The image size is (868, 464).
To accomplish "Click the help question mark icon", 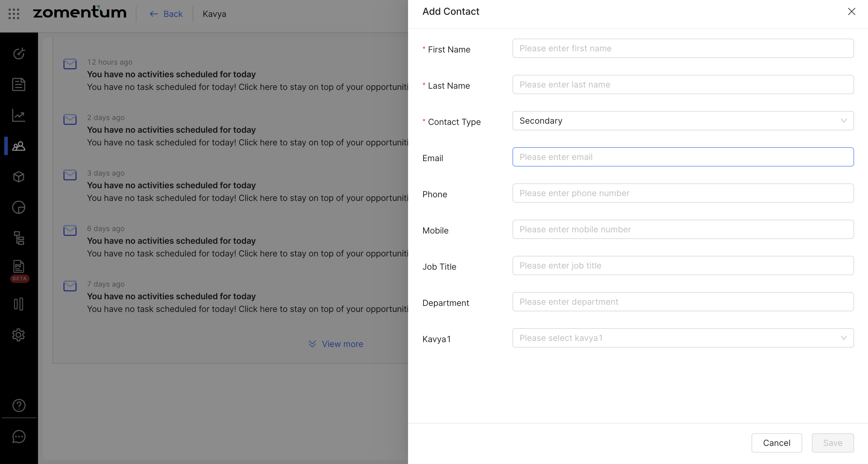I will pyautogui.click(x=19, y=405).
